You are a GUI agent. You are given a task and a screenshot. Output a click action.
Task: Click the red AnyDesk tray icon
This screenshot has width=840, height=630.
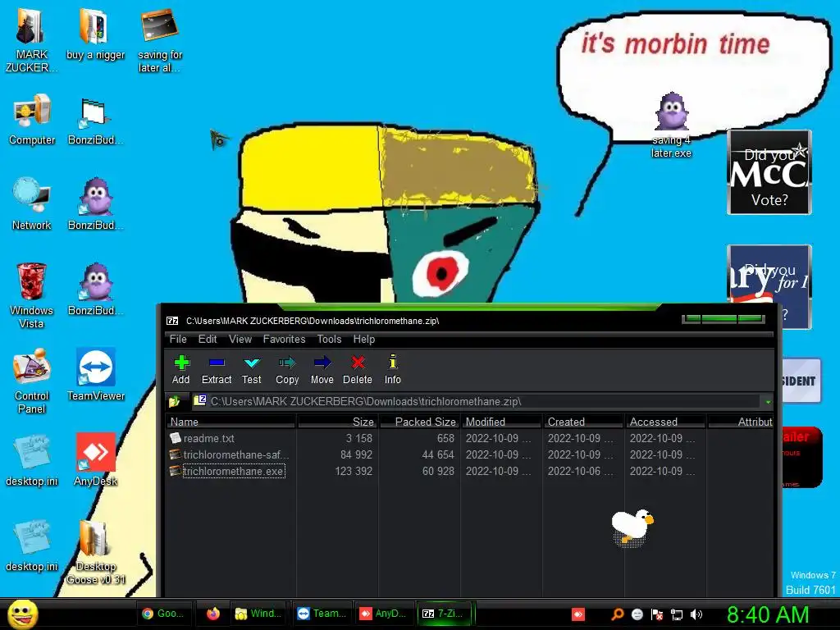pyautogui.click(x=578, y=614)
